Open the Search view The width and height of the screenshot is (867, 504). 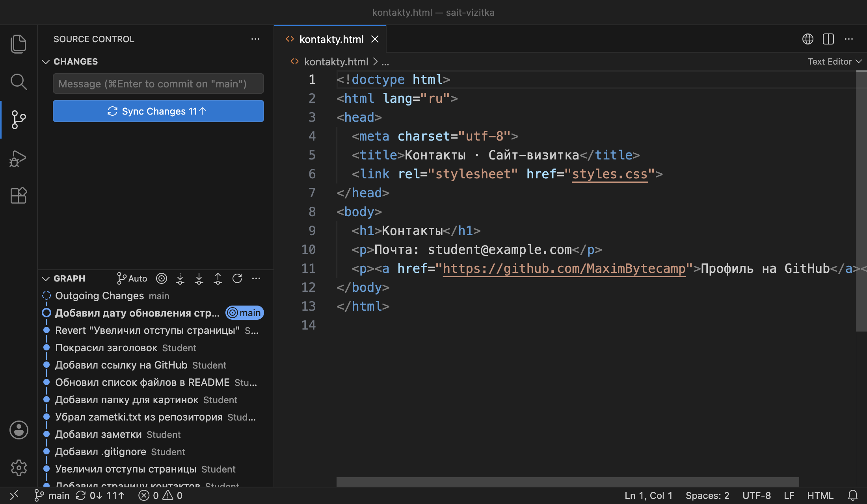[19, 82]
